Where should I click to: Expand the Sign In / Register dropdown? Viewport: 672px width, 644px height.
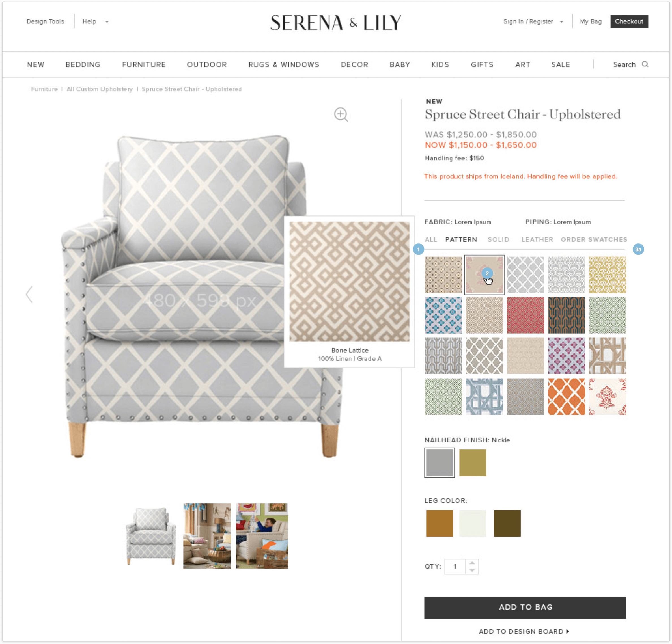[561, 22]
